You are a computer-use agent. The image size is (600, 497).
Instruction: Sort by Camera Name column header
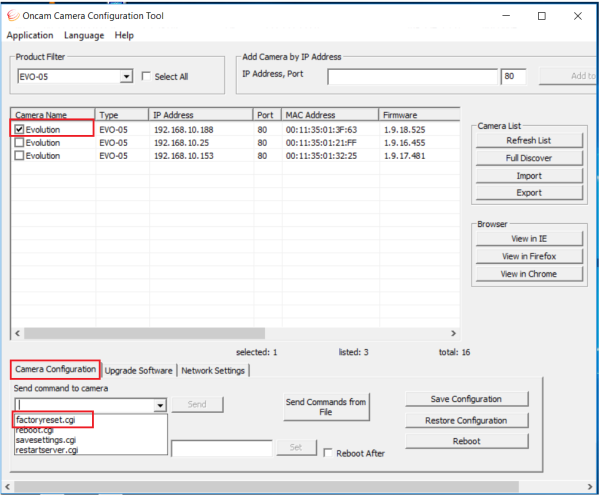[53, 114]
